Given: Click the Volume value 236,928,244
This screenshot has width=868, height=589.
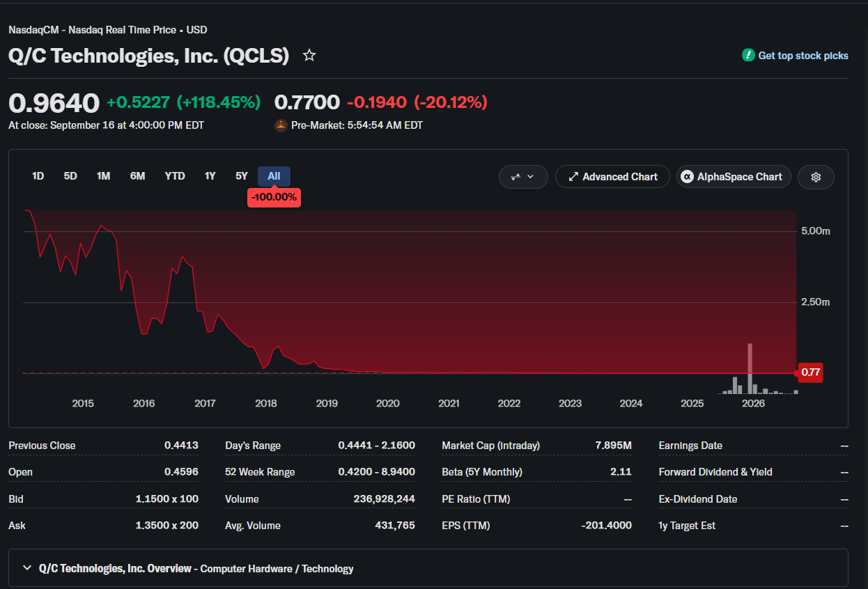Looking at the screenshot, I should point(385,498).
